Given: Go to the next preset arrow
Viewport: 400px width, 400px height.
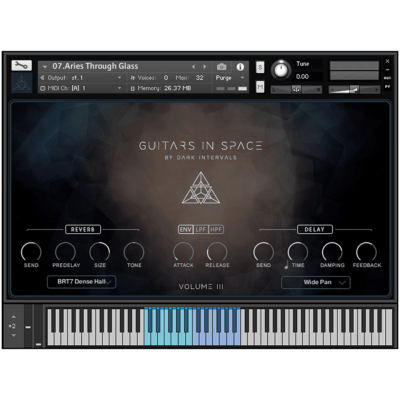Looking at the screenshot, I should click(x=205, y=67).
